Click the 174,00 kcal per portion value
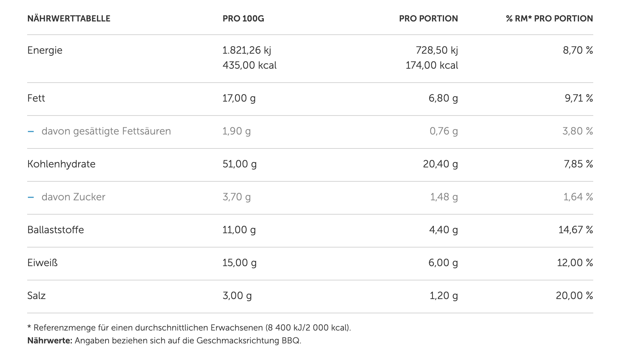The width and height of the screenshot is (644, 362). (431, 65)
